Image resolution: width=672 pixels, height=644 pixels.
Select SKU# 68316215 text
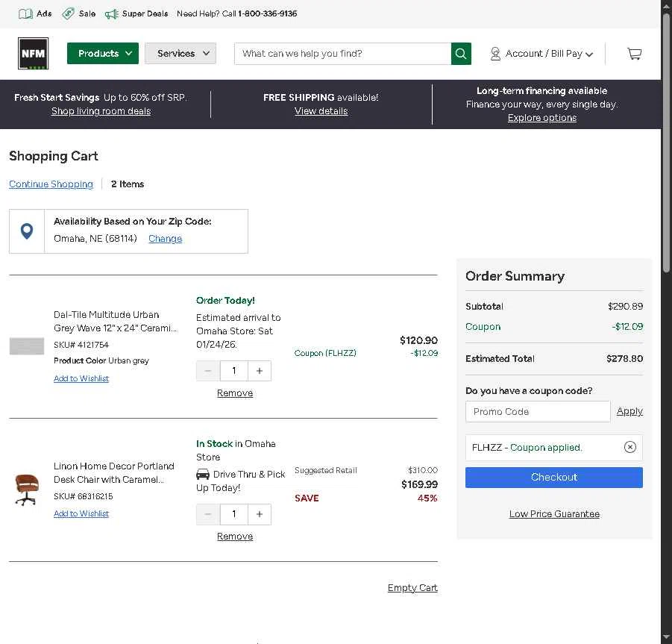[83, 496]
